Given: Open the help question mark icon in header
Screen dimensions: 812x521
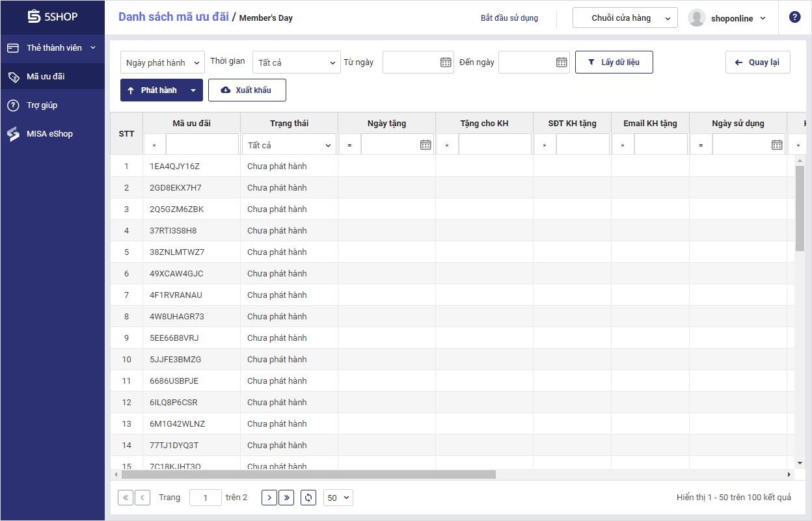Looking at the screenshot, I should 794,18.
